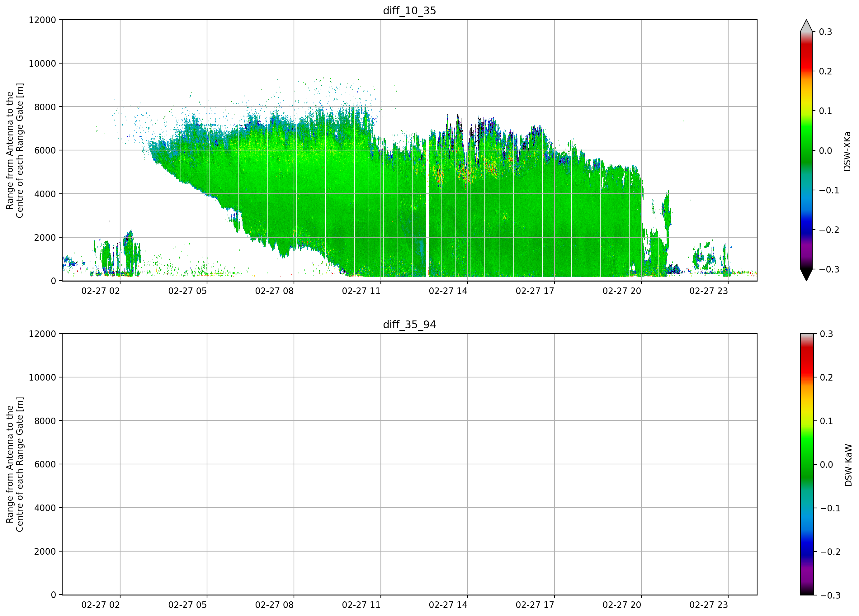Click the diff_35_94 plot title

[x=409, y=325]
